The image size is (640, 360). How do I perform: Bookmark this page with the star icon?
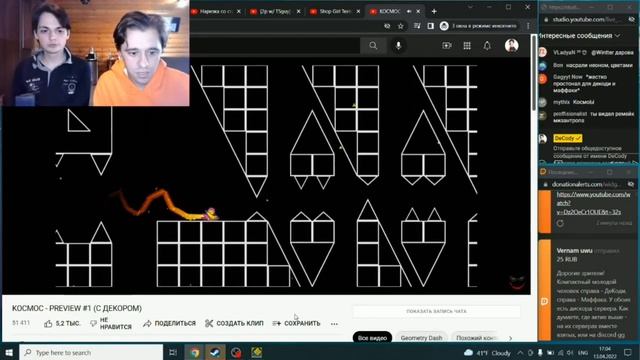pyautogui.click(x=401, y=26)
